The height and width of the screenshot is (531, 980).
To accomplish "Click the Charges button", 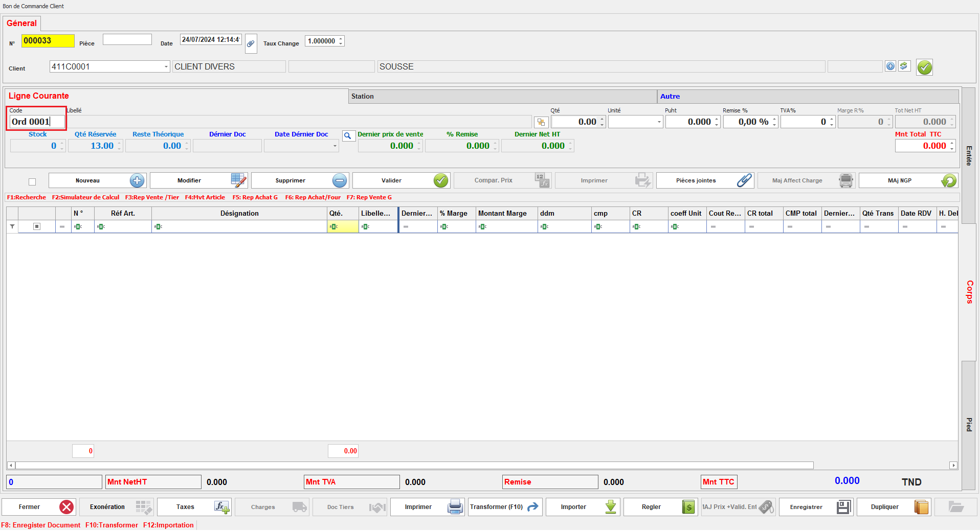I will pos(272,507).
